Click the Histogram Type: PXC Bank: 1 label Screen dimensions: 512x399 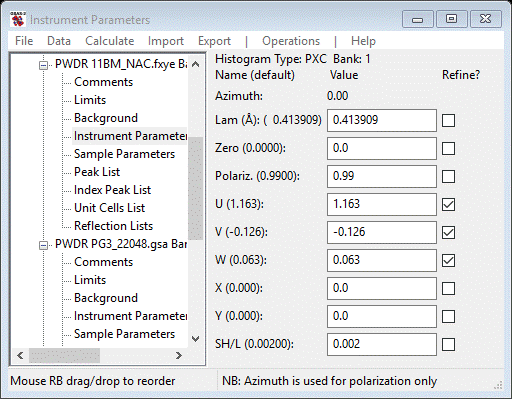(293, 59)
